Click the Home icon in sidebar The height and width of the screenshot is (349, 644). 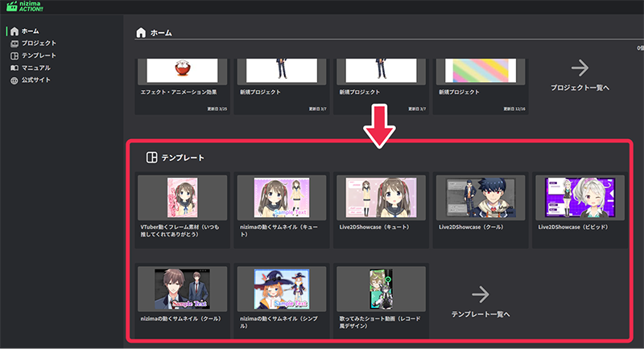click(14, 31)
